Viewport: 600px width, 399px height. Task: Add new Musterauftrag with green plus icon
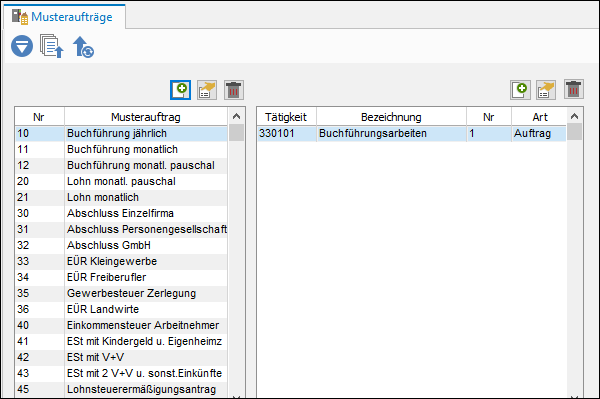(180, 90)
